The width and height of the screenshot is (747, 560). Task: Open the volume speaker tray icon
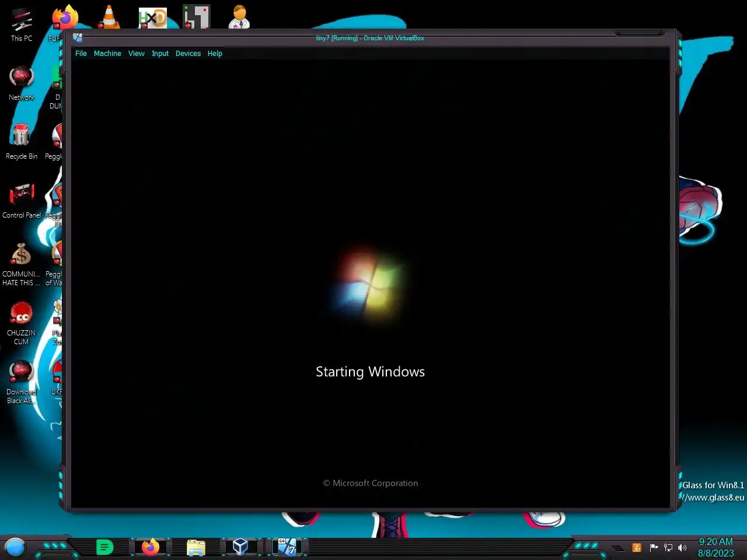pyautogui.click(x=682, y=547)
